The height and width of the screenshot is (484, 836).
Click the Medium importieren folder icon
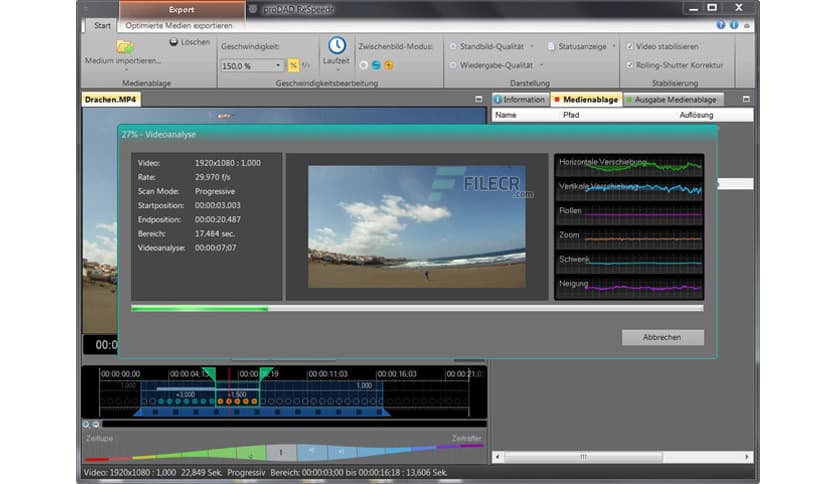[x=125, y=46]
